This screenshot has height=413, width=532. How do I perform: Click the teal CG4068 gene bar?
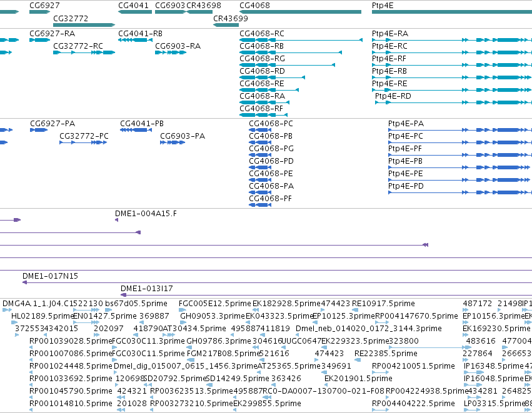coord(300,12)
